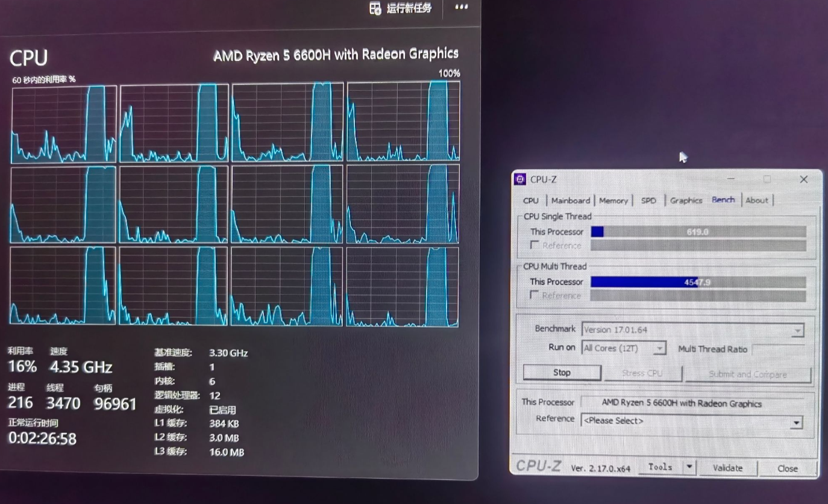Click the Multi Thread Ratio field
828x504 pixels.
[x=778, y=349]
